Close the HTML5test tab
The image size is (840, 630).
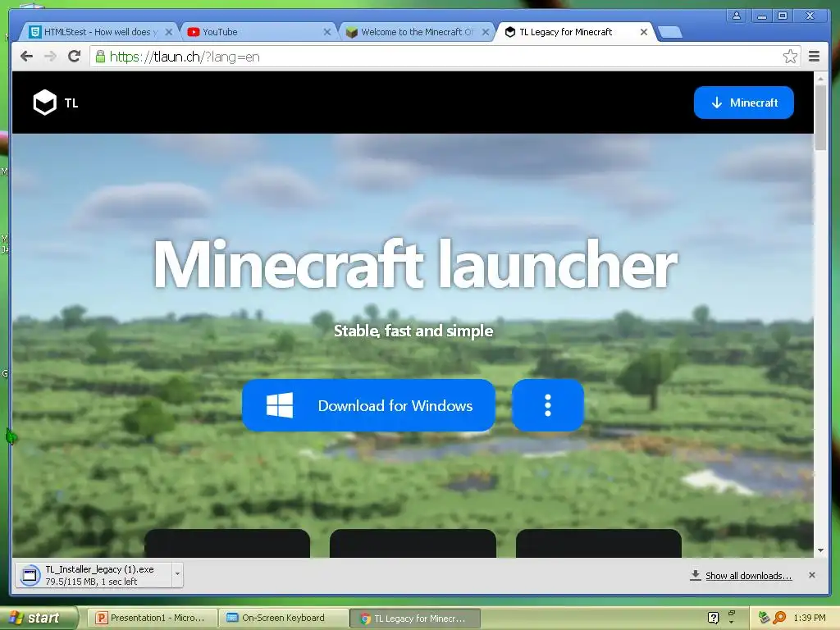168,32
